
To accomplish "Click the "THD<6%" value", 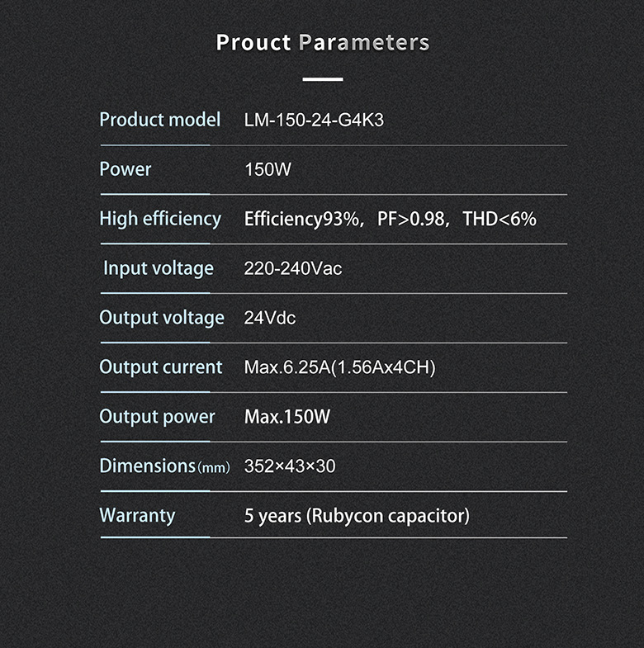I will (x=500, y=220).
